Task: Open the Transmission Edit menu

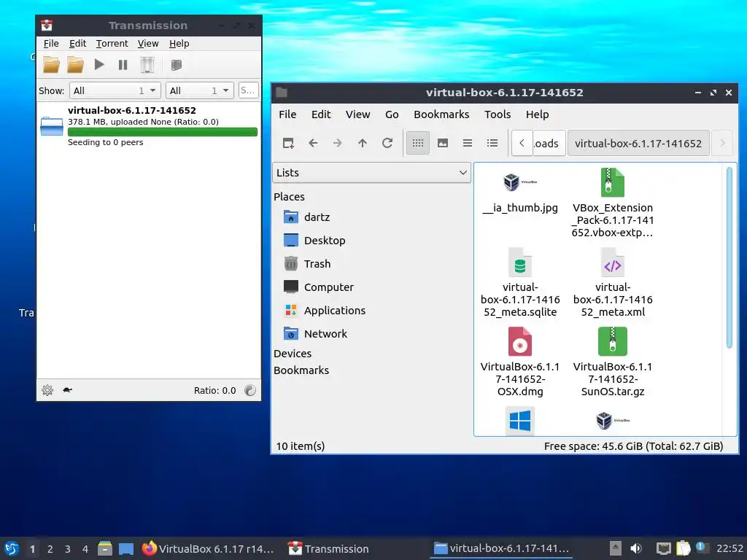Action: [77, 43]
